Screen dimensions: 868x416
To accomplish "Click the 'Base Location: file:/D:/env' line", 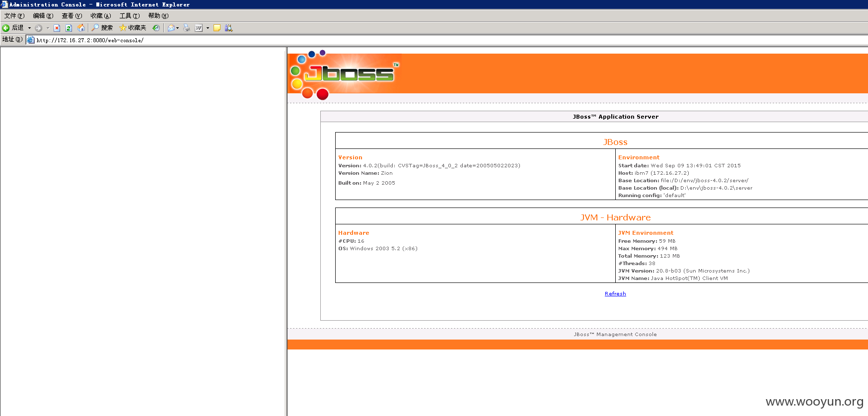I will tap(683, 181).
